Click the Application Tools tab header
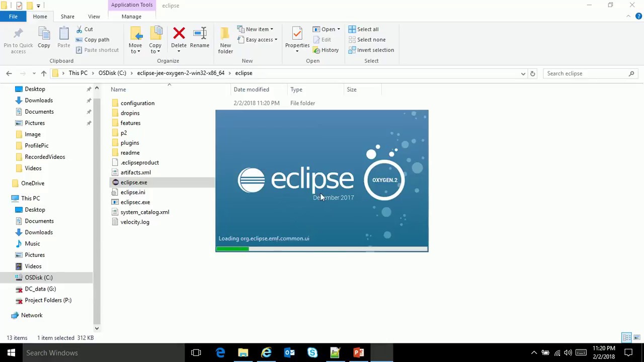The image size is (644, 362). tap(132, 5)
